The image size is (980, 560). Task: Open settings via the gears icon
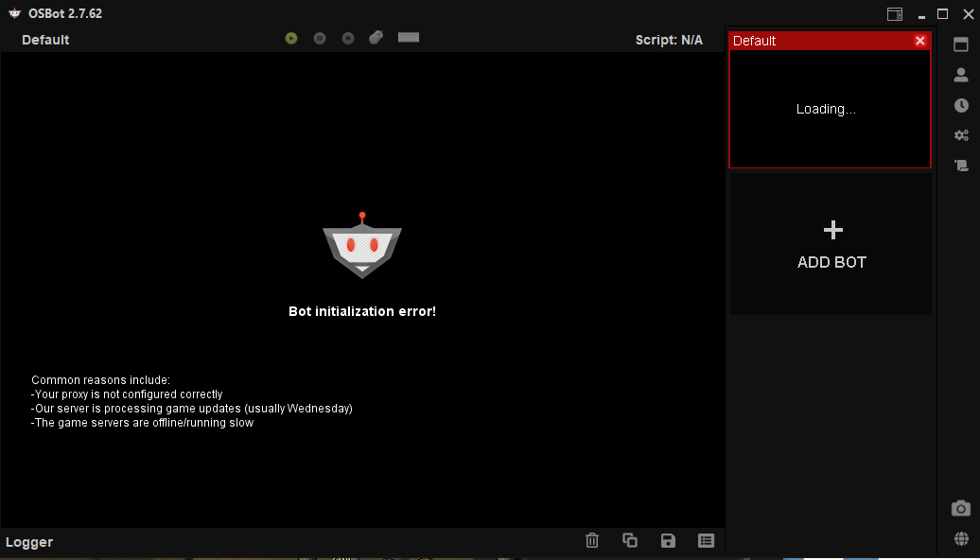coord(961,135)
